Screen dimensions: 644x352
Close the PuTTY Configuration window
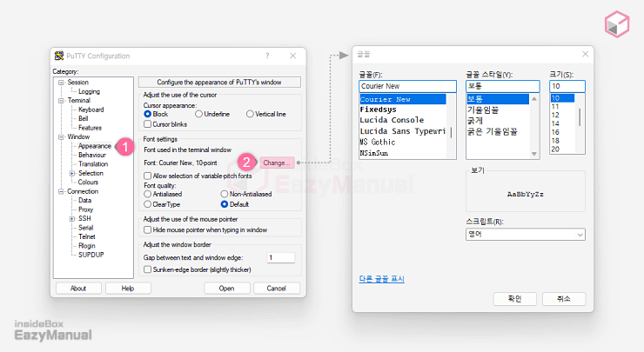(x=292, y=56)
